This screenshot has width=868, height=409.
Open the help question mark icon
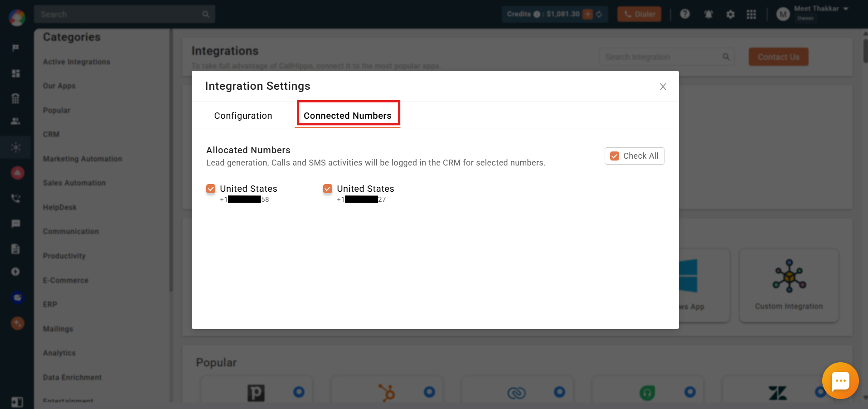[x=685, y=14]
